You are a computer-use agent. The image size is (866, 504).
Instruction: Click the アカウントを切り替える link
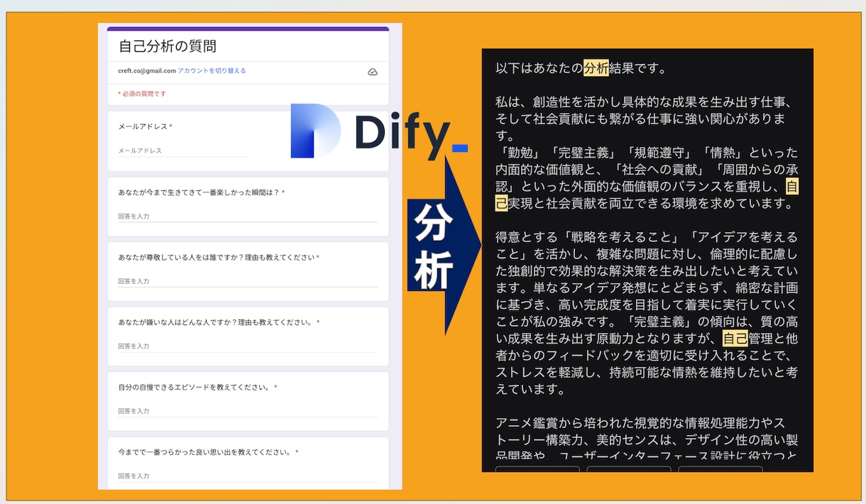[x=212, y=71]
